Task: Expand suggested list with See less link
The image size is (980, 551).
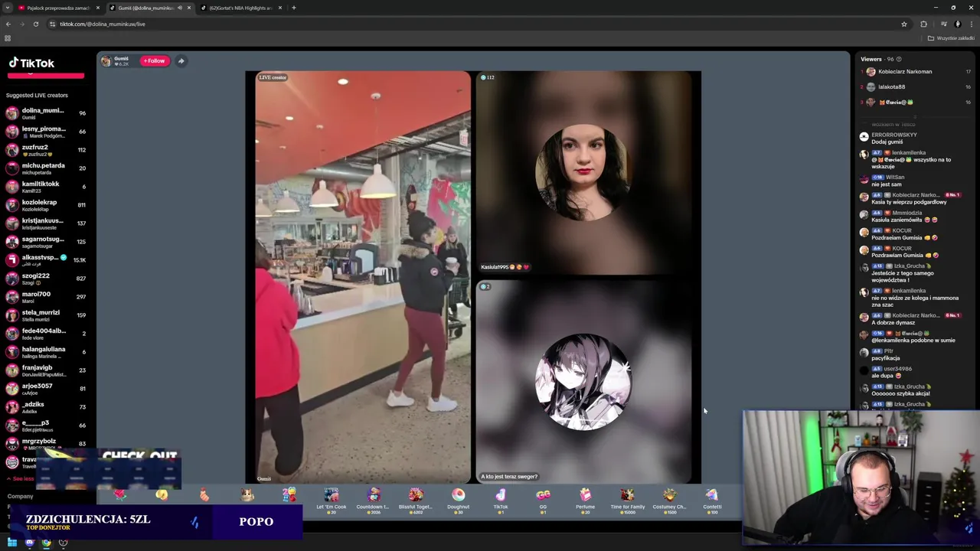Action: pos(21,479)
